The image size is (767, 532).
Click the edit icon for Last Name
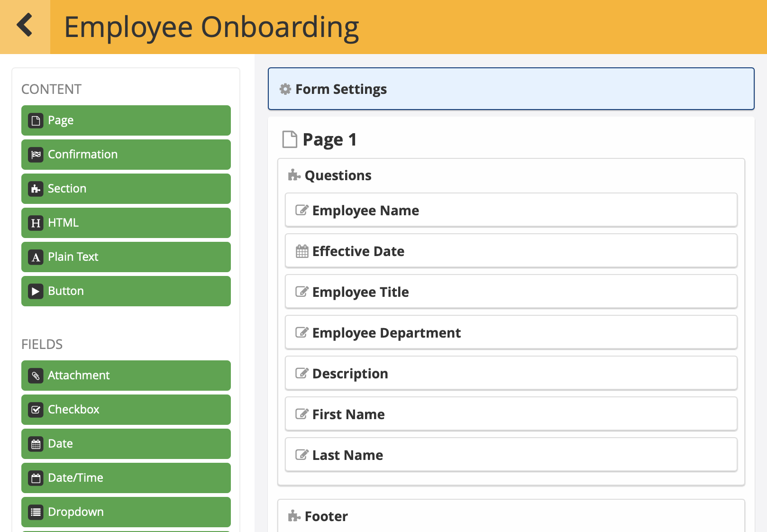[302, 455]
